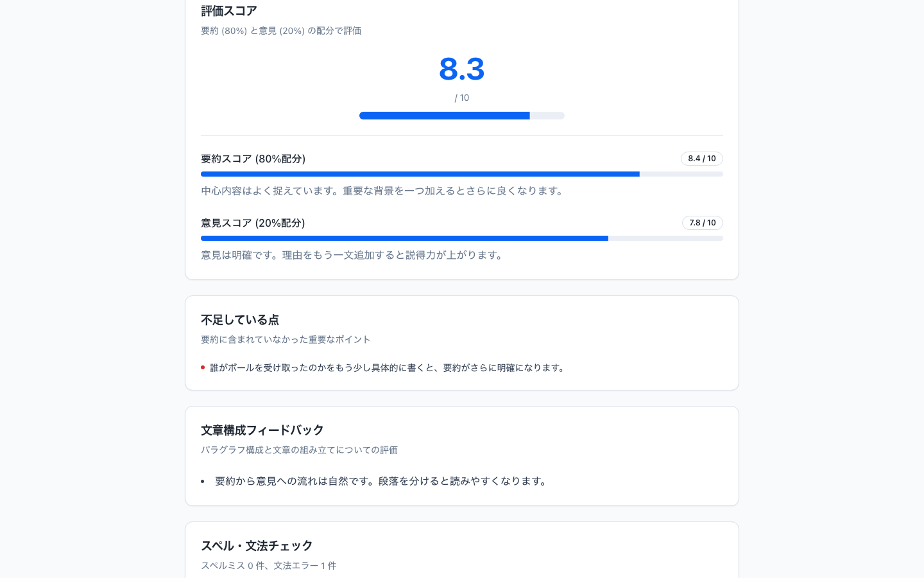924x578 pixels.
Task: Click the 要約に含まれていなかった重要なポイント subtitle
Action: point(286,340)
